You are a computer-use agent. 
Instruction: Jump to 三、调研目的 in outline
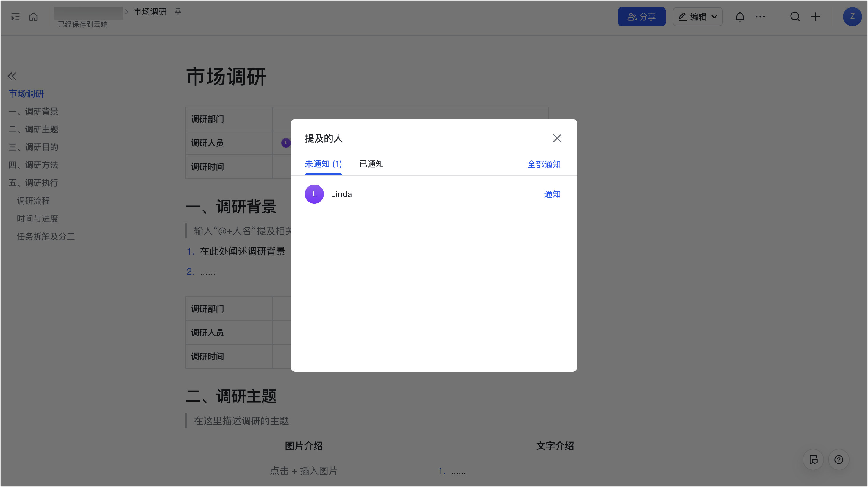(x=33, y=147)
